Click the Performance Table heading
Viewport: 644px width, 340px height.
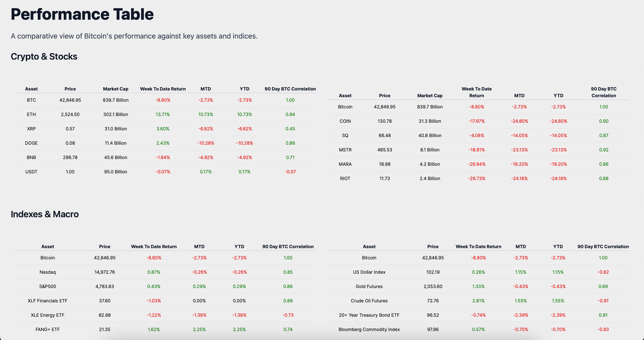[x=82, y=14]
